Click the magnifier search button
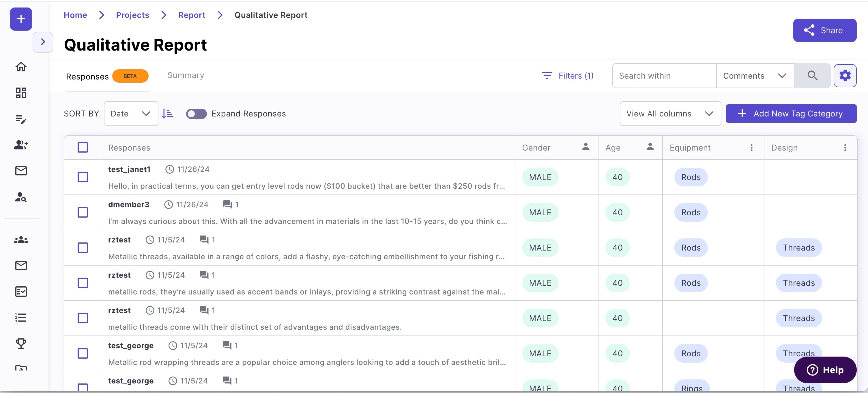This screenshot has height=393, width=868. click(x=812, y=75)
